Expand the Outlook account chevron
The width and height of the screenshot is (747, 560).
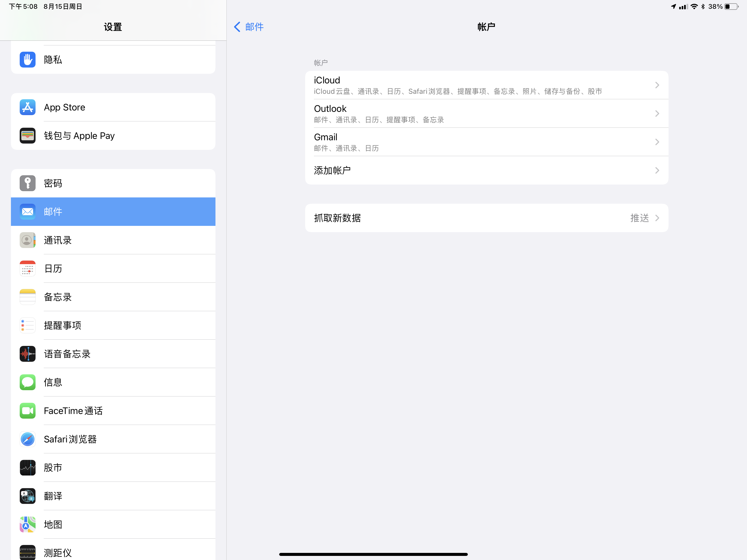coord(657,113)
